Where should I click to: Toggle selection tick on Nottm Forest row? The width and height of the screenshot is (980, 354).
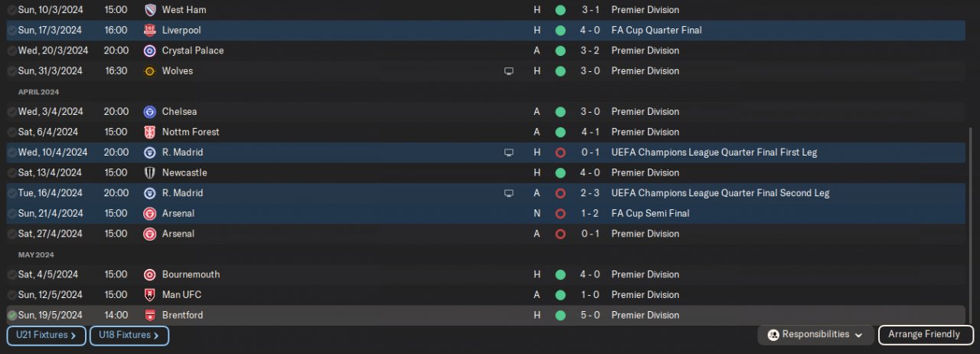point(12,132)
